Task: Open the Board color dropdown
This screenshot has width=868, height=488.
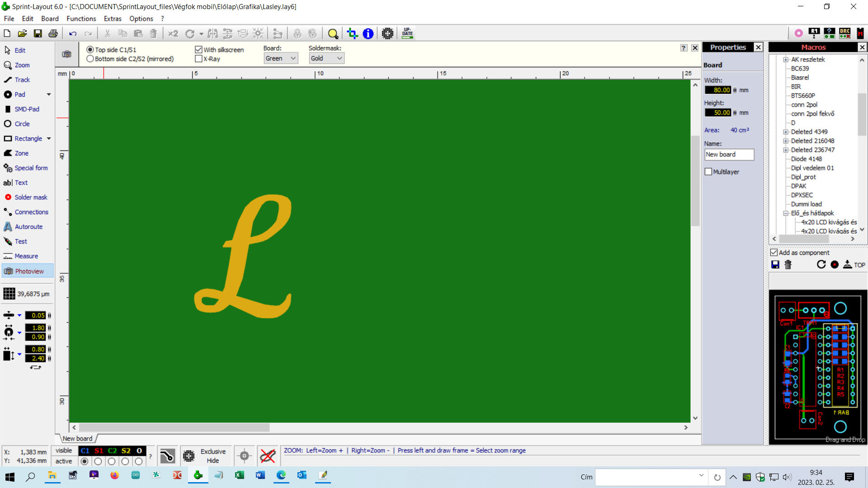Action: [281, 58]
